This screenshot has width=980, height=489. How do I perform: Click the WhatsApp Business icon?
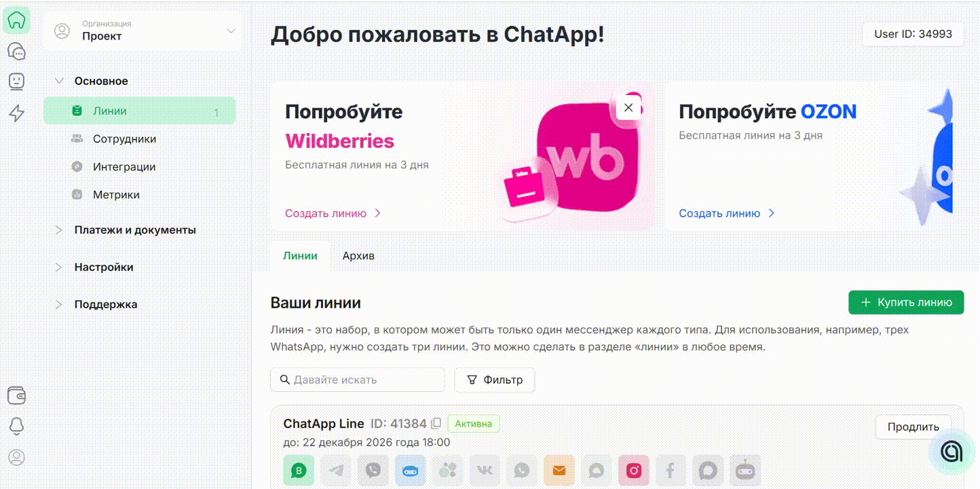(299, 470)
